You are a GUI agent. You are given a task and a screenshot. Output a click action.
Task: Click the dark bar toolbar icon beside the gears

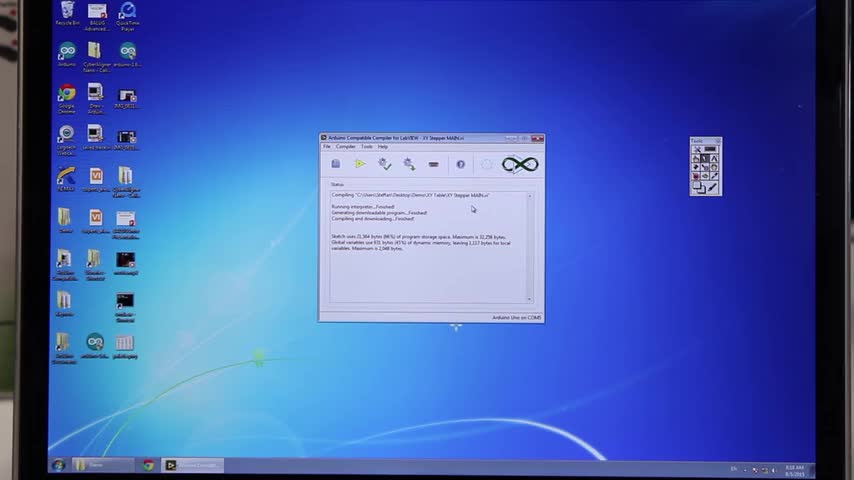pos(434,164)
